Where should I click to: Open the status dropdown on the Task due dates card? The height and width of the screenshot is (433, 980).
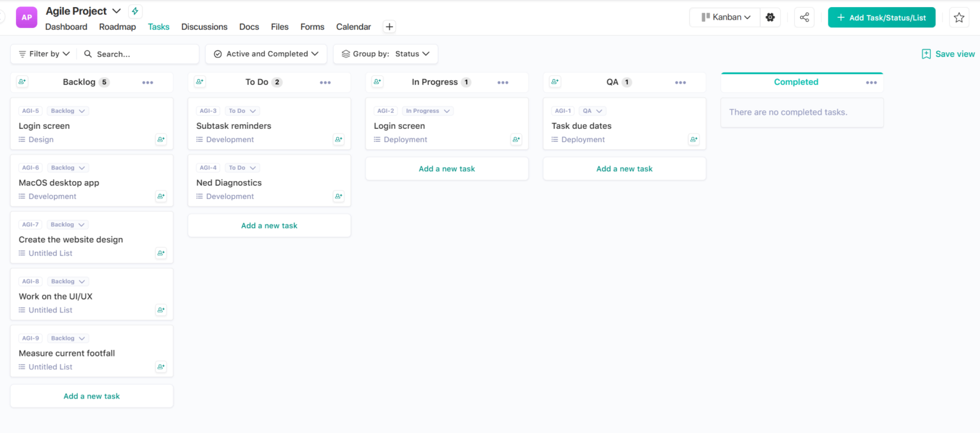tap(592, 110)
